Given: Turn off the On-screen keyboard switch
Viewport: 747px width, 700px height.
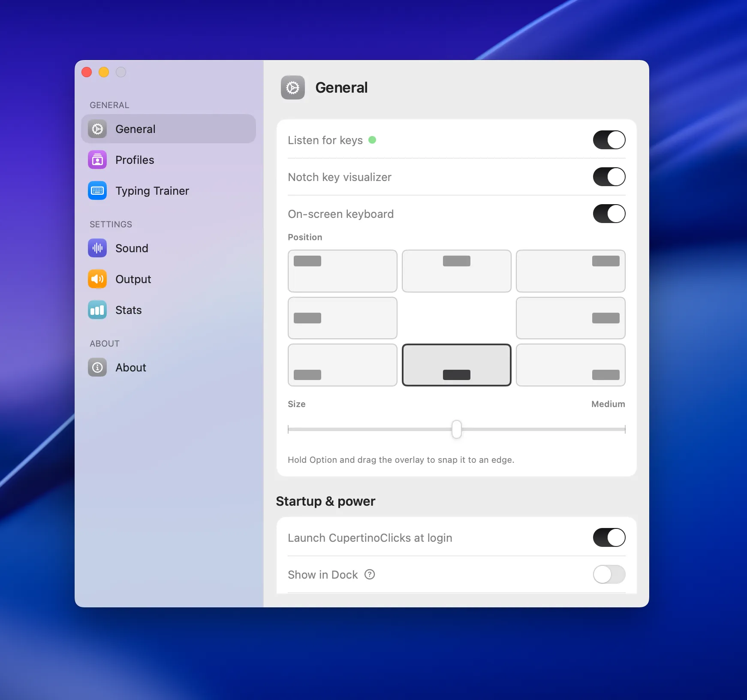Looking at the screenshot, I should [609, 214].
